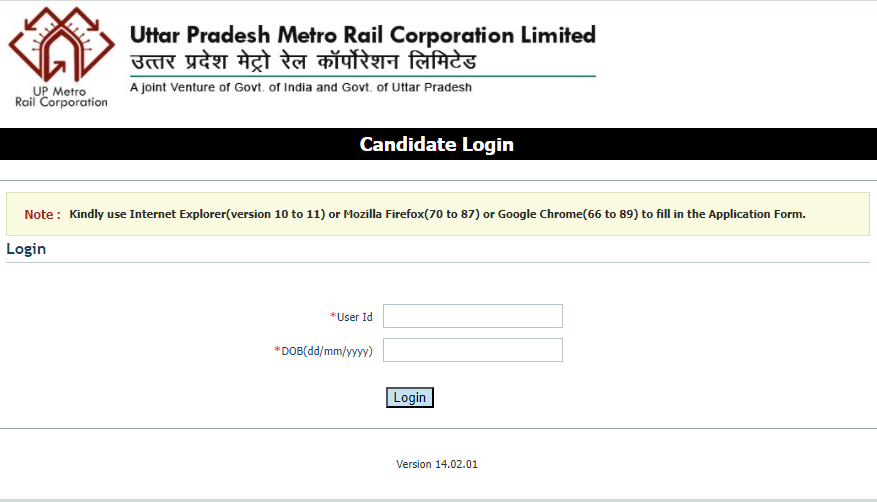Click the 'Version 14.02.01' footer text
The image size is (877, 502).
tap(437, 464)
